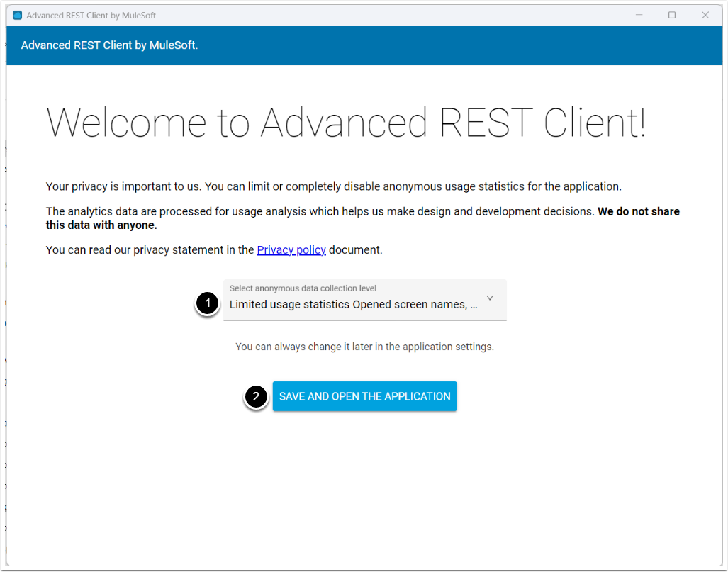Image resolution: width=728 pixels, height=572 pixels.
Task: Click the "Advanced REST Client by MuleSoft." header text
Action: coord(110,45)
